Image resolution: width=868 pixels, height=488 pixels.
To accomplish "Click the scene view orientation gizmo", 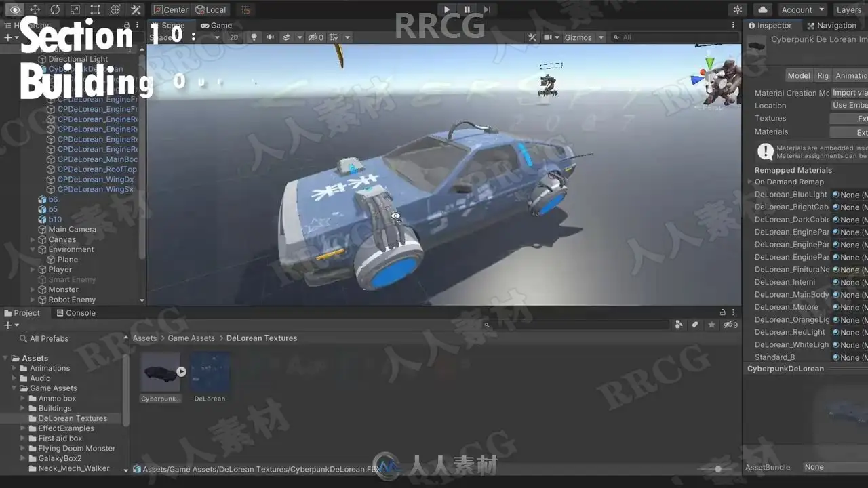I will [709, 79].
